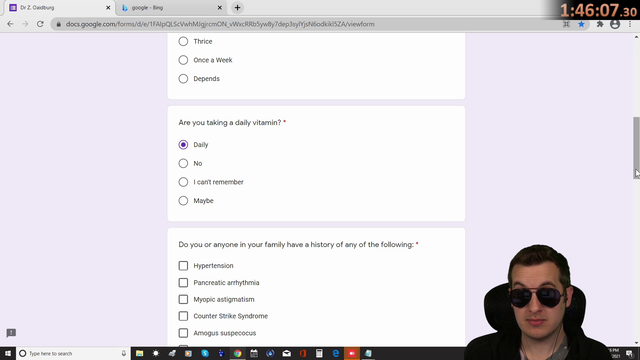
Task: Go back with the browser back arrow
Action: (x=10, y=24)
